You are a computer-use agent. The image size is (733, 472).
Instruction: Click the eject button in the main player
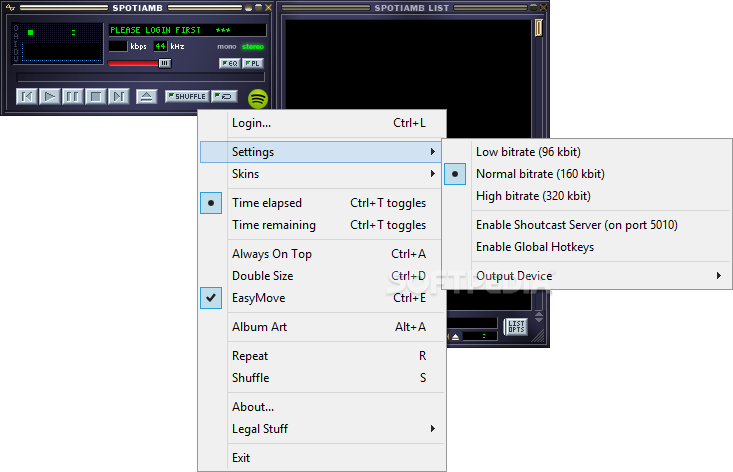point(146,97)
